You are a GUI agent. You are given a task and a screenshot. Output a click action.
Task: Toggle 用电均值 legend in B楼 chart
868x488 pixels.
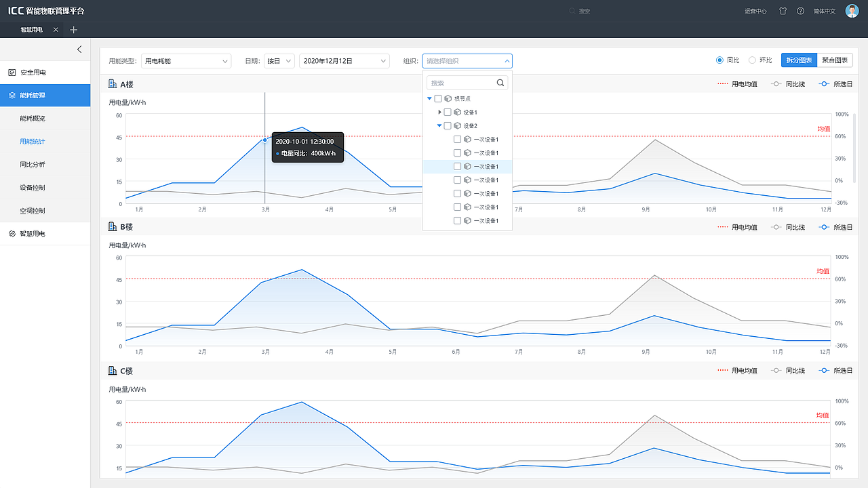(x=738, y=227)
